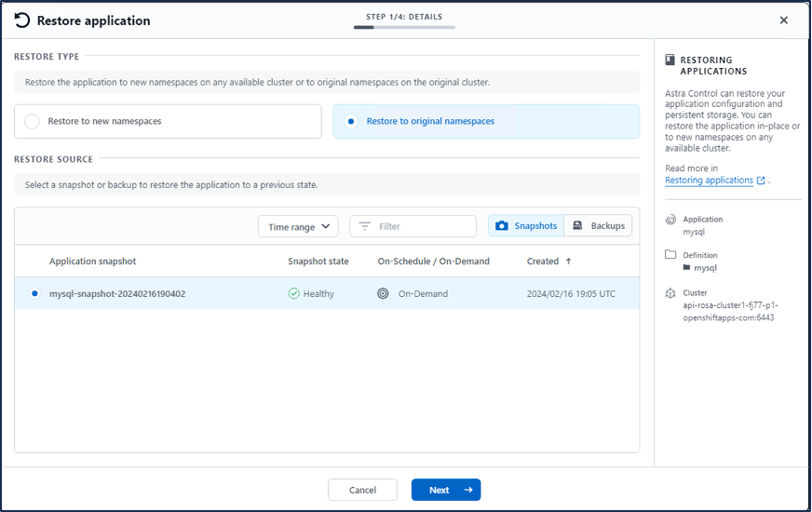812x512 pixels.
Task: Click the Restoring Applications book icon
Action: (x=670, y=60)
